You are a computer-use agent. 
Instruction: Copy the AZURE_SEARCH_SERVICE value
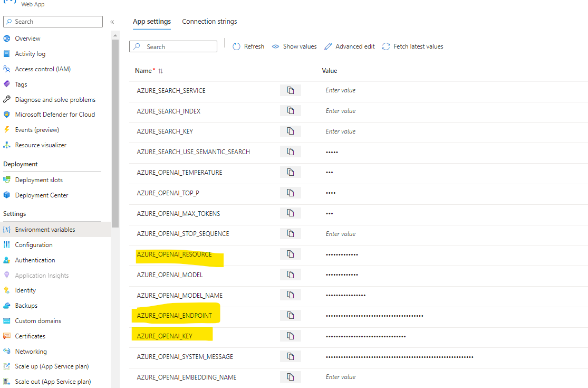point(290,90)
